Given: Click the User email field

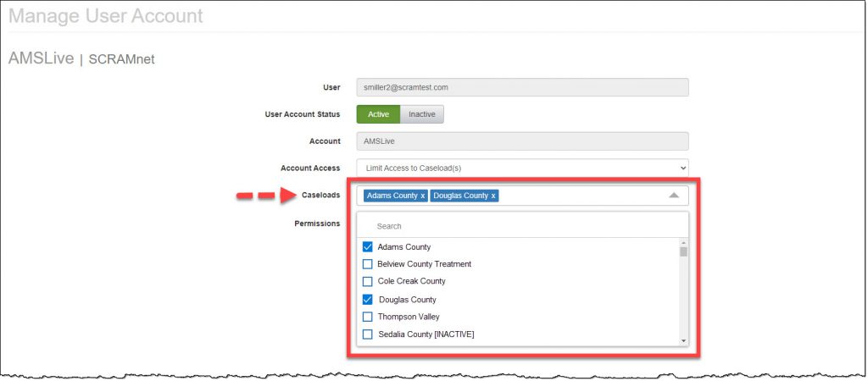Looking at the screenshot, I should tap(522, 87).
